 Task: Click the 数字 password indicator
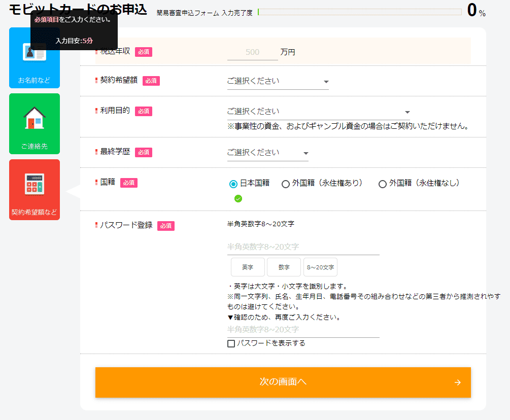click(x=284, y=267)
